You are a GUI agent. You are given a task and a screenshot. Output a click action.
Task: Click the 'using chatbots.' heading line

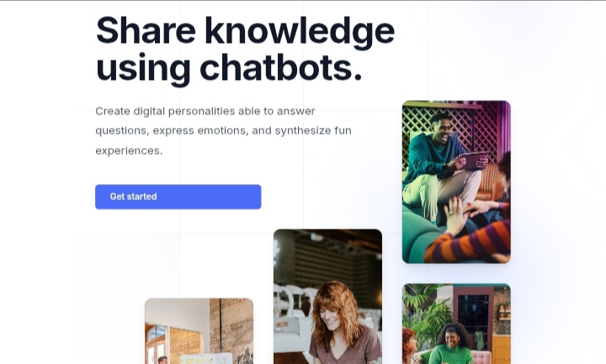click(229, 68)
